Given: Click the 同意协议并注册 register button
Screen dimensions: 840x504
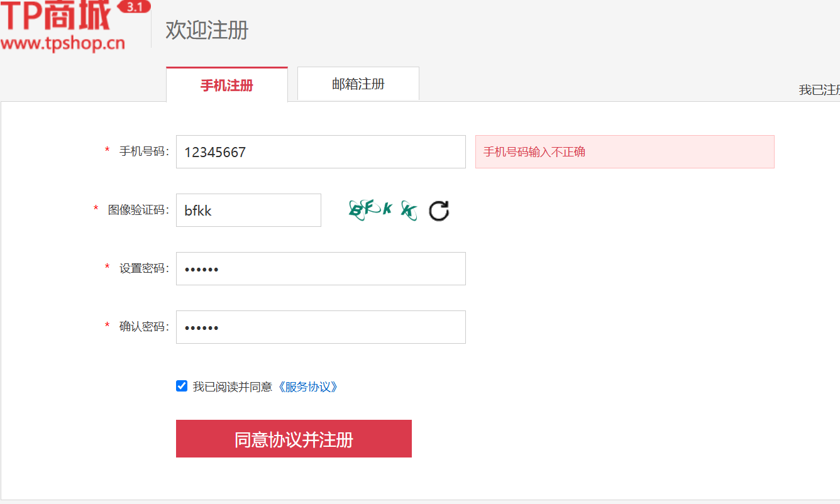Looking at the screenshot, I should click(294, 438).
